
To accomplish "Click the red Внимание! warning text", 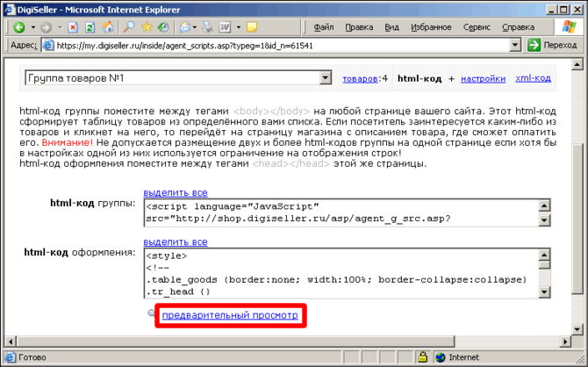I will [67, 143].
